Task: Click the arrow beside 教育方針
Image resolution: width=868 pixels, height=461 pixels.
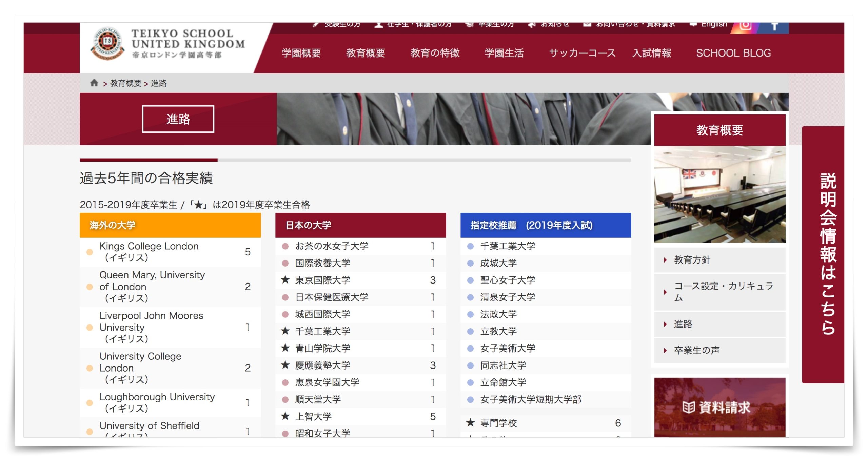Action: pyautogui.click(x=665, y=260)
